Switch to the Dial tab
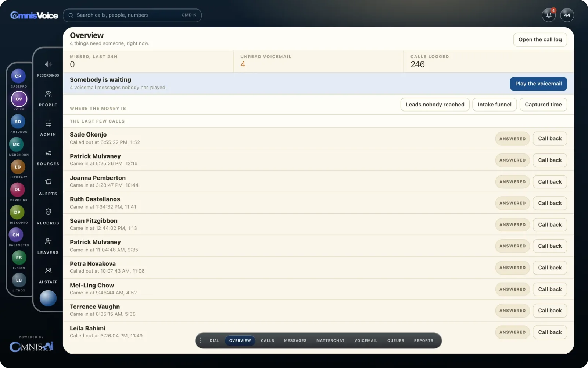 click(x=215, y=340)
